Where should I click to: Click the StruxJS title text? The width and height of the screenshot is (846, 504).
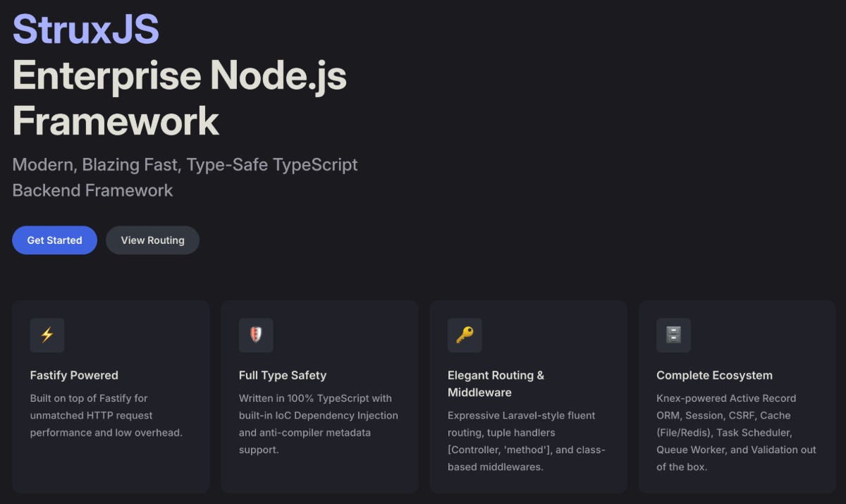[x=86, y=30]
